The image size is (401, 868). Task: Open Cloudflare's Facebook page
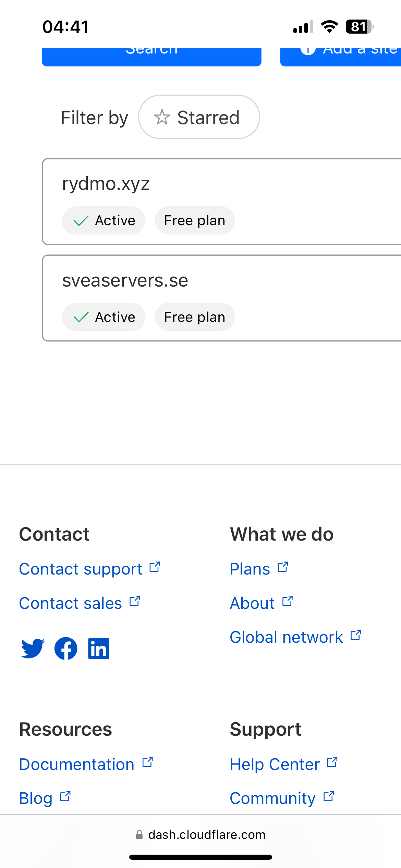click(x=66, y=648)
